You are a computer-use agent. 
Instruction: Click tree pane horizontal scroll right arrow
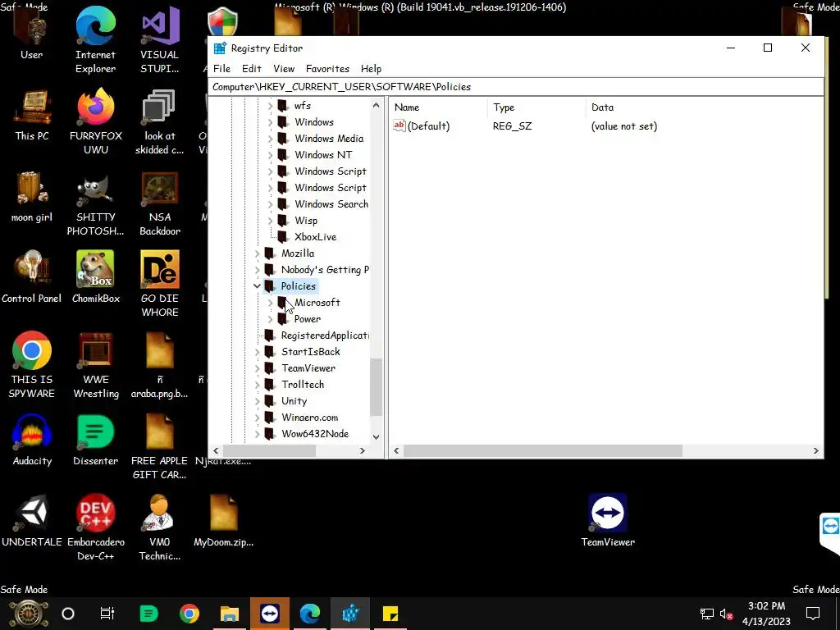[363, 451]
